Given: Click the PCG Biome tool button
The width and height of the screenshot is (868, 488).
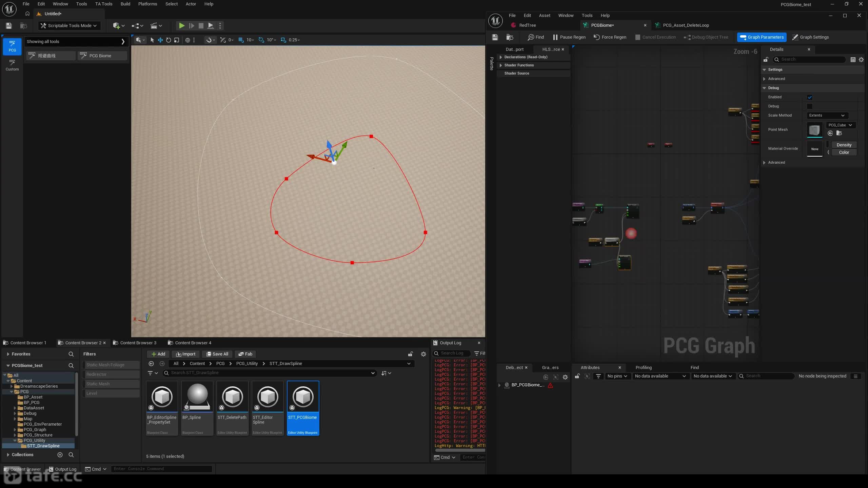Looking at the screenshot, I should [102, 56].
